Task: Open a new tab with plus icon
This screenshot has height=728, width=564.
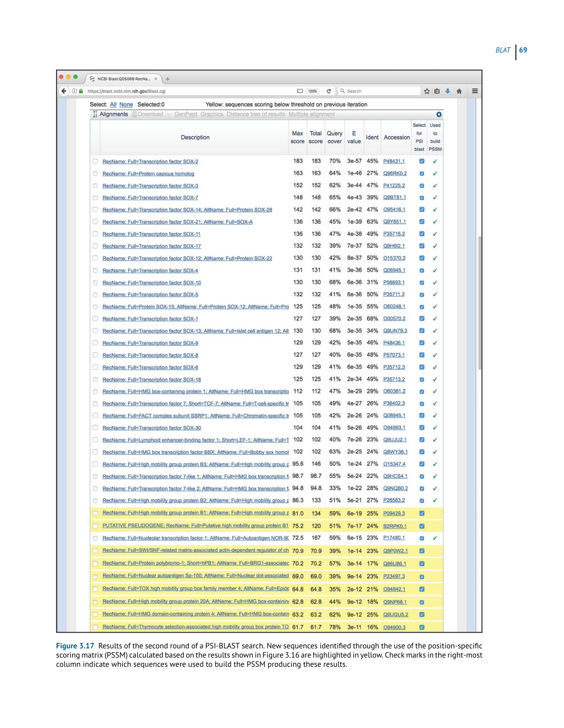Action: (x=168, y=79)
